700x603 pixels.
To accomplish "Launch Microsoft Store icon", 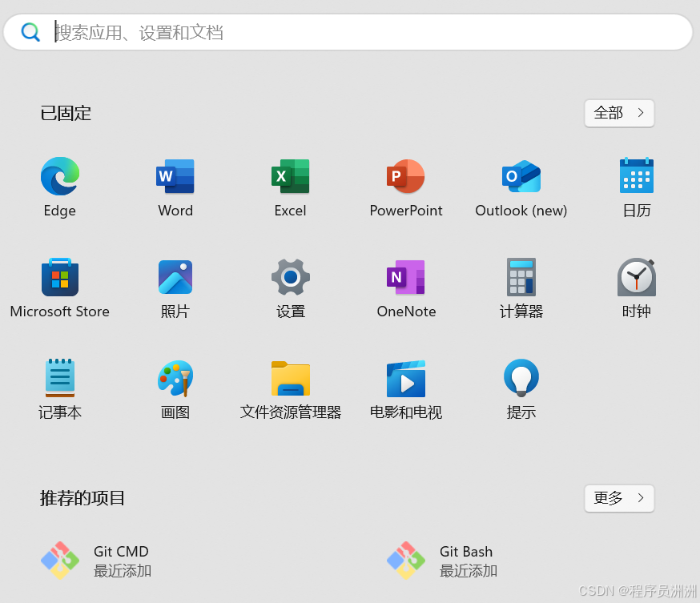I will [60, 277].
